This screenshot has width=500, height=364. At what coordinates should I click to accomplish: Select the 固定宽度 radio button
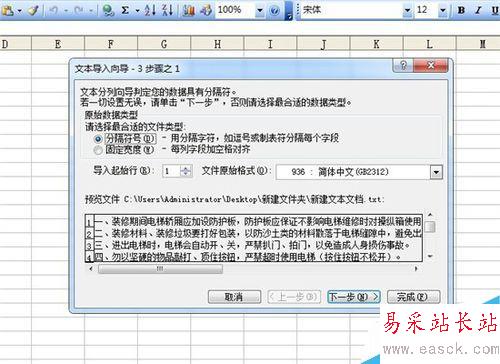coord(98,150)
